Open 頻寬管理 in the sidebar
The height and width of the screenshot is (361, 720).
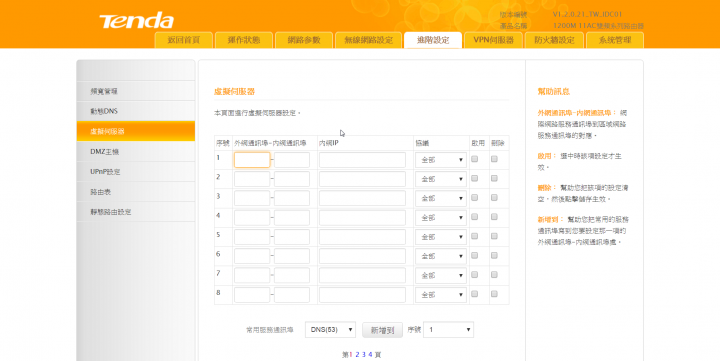click(136, 91)
